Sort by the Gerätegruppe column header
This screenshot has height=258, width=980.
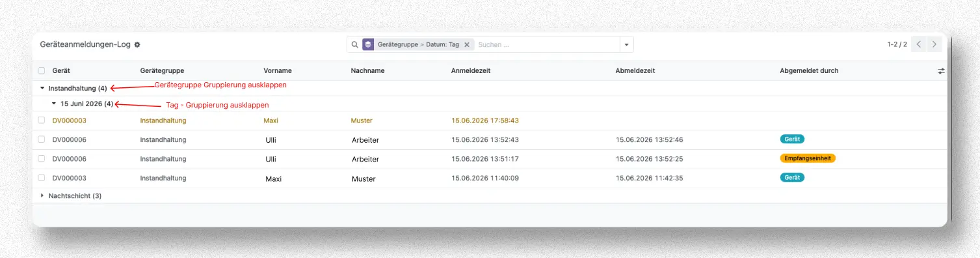(161, 70)
